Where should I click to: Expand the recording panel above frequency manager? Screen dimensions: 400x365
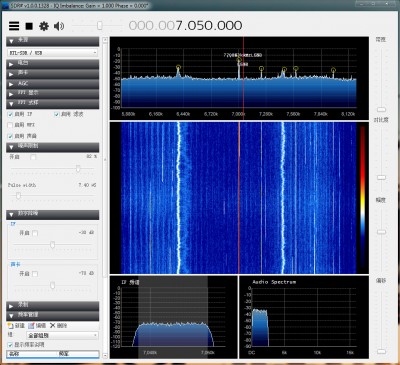53,306
